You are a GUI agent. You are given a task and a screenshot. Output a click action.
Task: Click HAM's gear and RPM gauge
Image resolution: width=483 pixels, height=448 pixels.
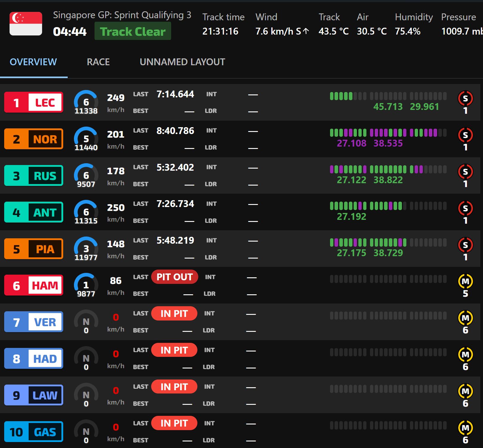tap(86, 285)
